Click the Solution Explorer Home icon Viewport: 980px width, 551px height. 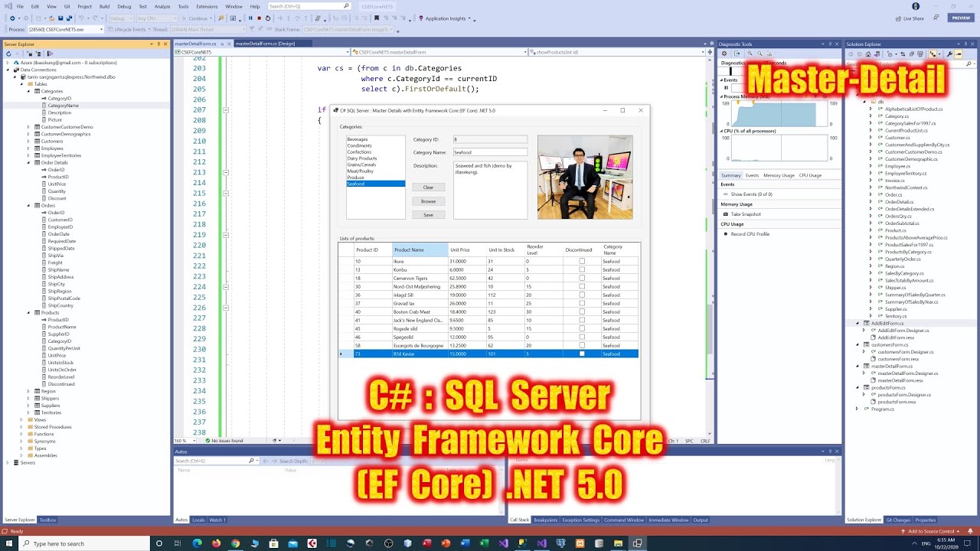(868, 54)
